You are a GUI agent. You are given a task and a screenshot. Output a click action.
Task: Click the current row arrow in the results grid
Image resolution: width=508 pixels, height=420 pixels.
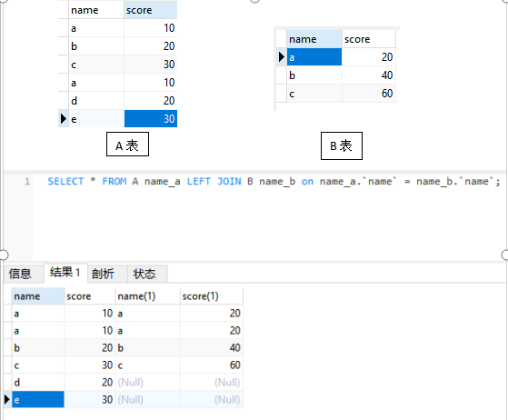pos(7,399)
